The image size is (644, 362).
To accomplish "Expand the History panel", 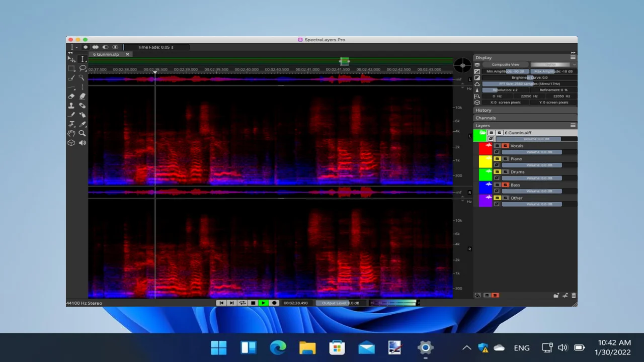I will 525,110.
